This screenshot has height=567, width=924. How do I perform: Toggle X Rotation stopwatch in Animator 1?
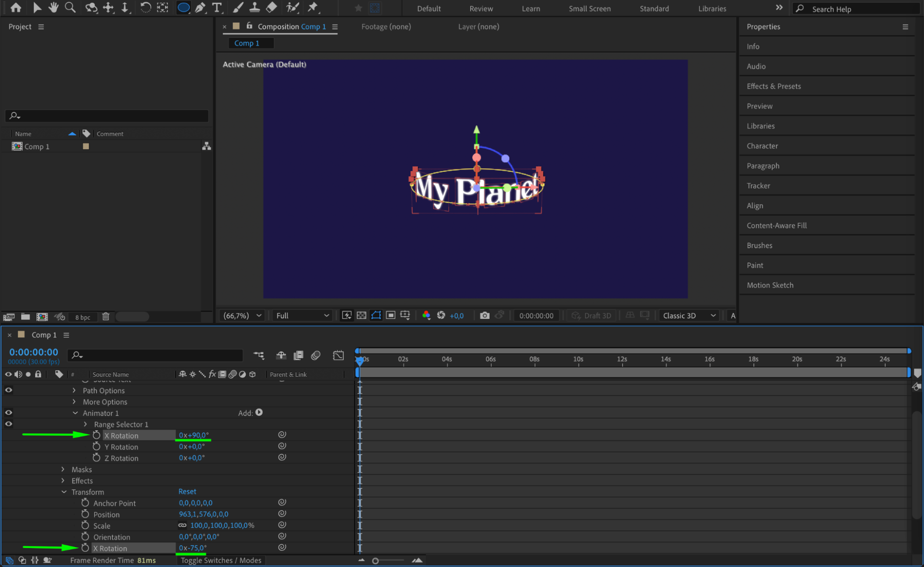coord(96,435)
